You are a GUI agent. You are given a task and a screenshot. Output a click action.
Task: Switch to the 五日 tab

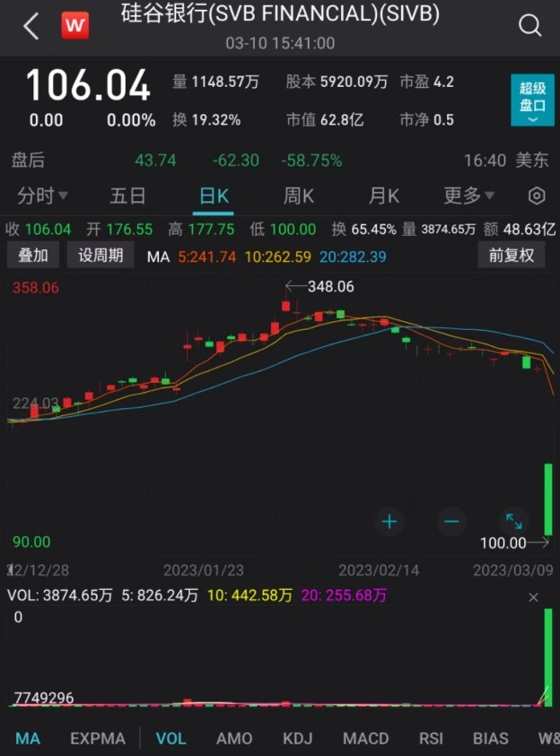[127, 196]
